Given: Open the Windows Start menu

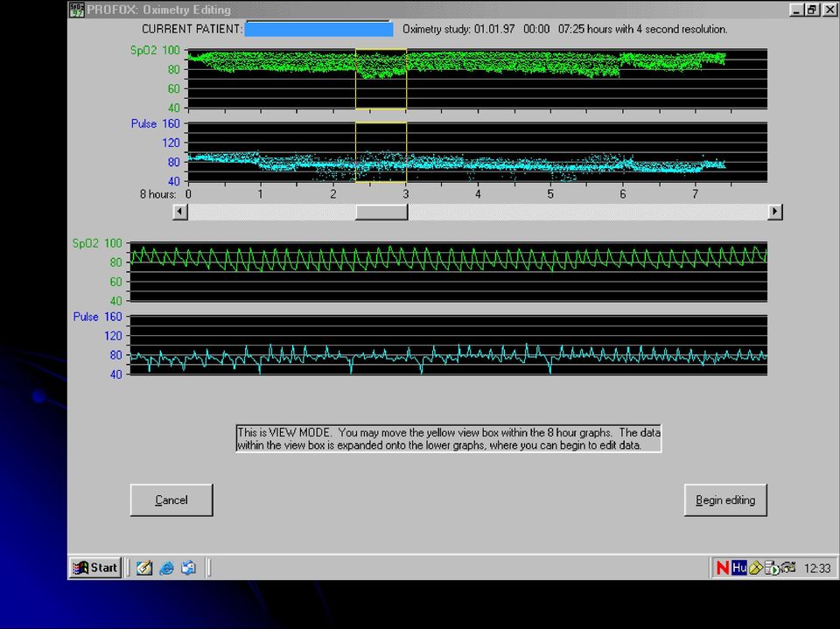Looking at the screenshot, I should tap(96, 568).
